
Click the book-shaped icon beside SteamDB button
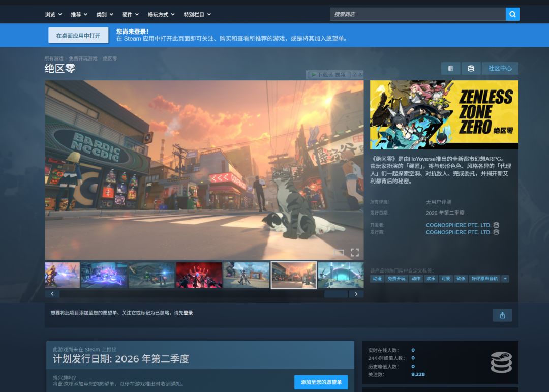(450, 68)
